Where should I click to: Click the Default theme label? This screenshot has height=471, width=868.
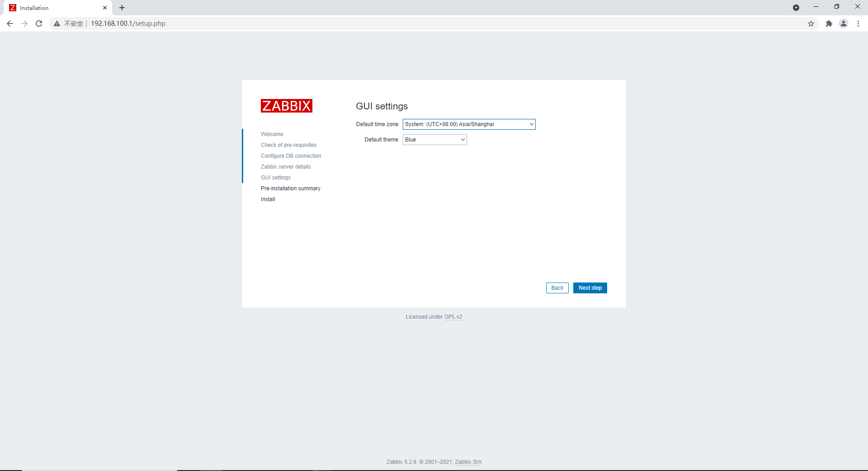coord(381,140)
